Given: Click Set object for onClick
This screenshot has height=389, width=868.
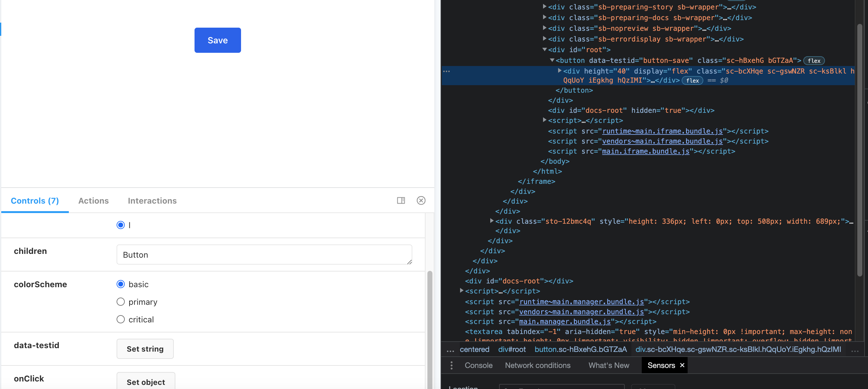Looking at the screenshot, I should pos(146,381).
